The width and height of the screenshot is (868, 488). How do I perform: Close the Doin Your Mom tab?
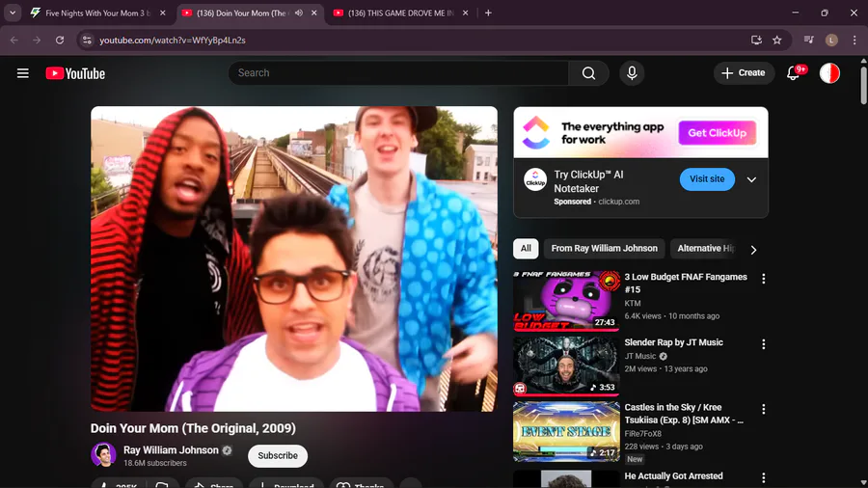click(313, 13)
